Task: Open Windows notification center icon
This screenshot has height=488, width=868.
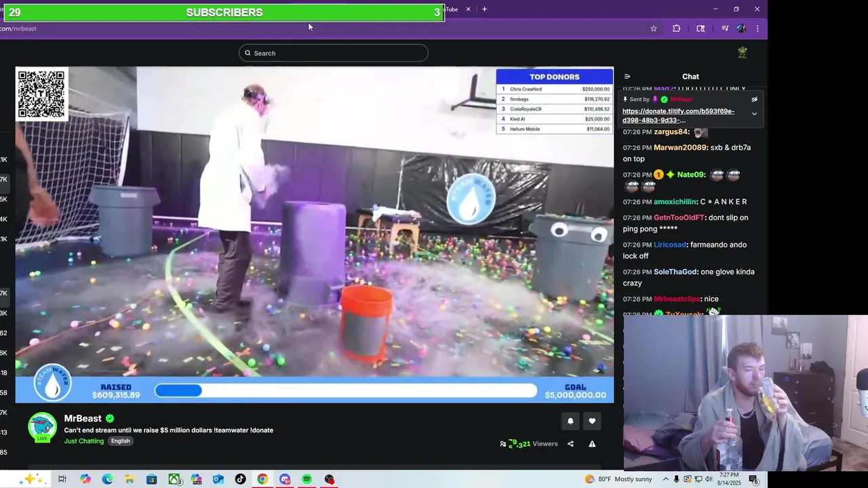Action: pos(753,479)
